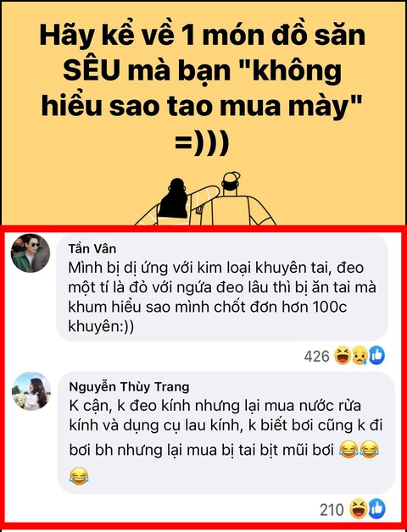407x532 pixels.
Task: Click the Haha emoji beside 426
Action: click(342, 357)
